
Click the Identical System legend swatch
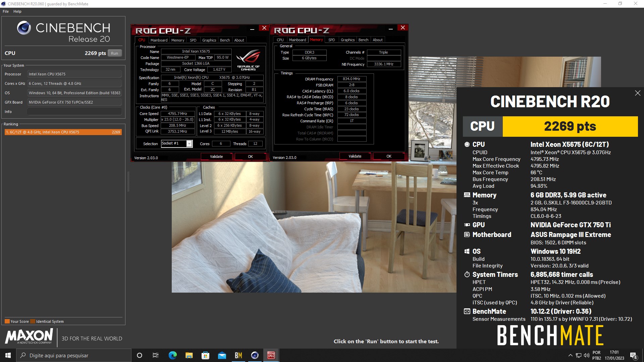click(x=33, y=321)
